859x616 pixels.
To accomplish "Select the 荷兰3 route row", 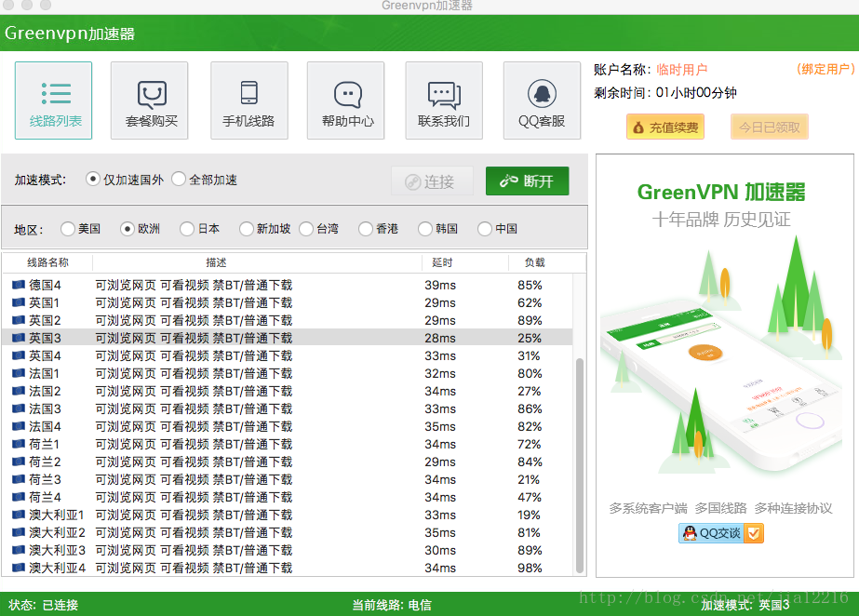I will tap(287, 479).
